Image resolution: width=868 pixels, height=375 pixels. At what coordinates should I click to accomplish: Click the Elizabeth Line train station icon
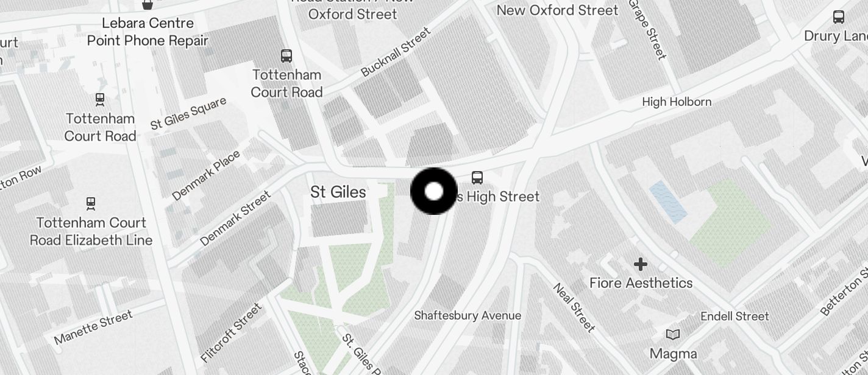91,203
